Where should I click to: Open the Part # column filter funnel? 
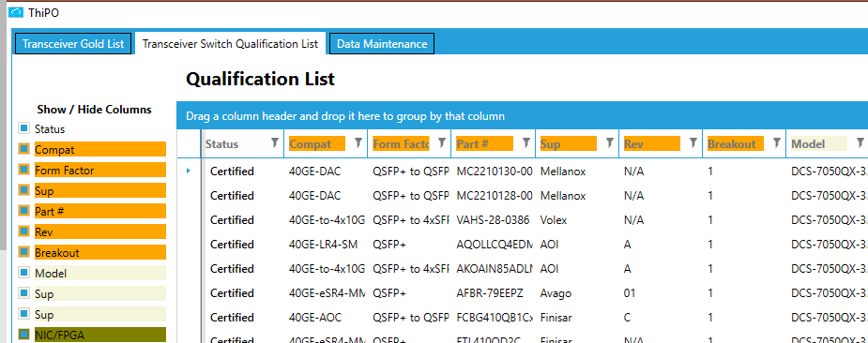click(525, 142)
